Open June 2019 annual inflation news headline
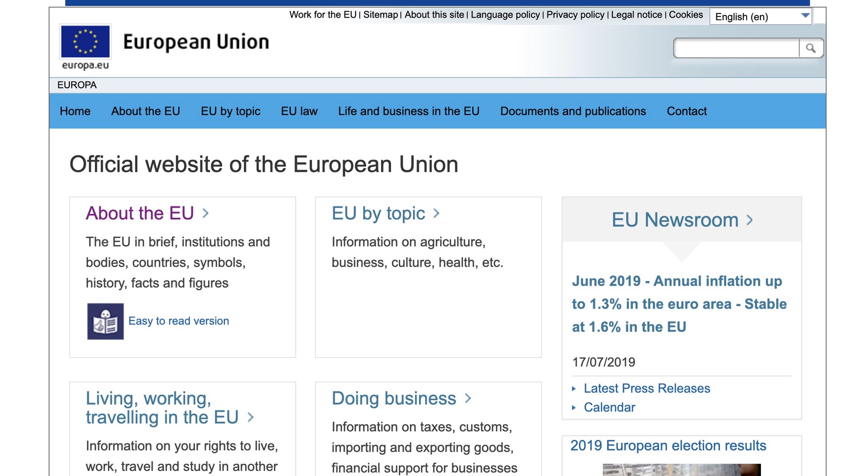Image resolution: width=868 pixels, height=476 pixels. click(679, 304)
